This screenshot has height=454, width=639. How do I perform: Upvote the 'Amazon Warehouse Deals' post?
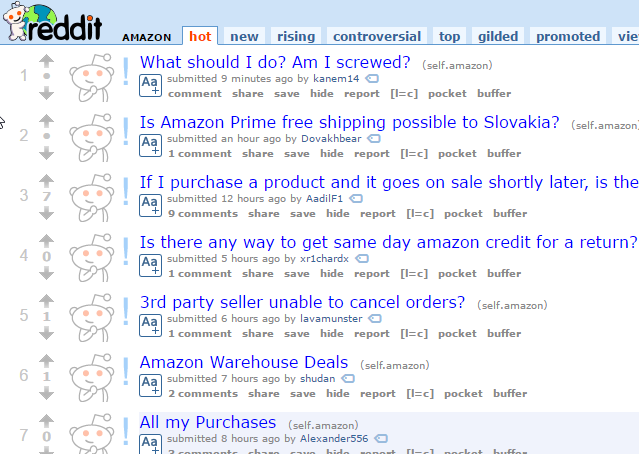(x=46, y=361)
